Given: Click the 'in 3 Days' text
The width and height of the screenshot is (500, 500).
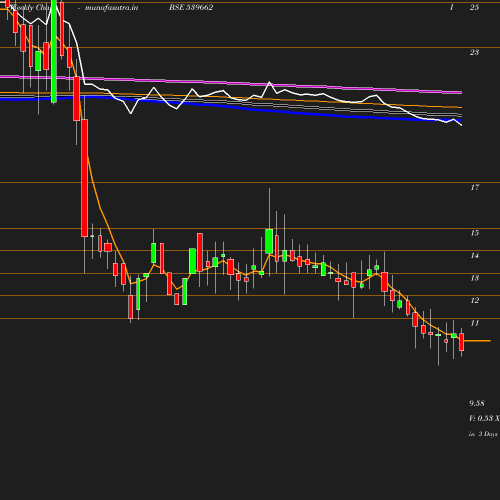Looking at the screenshot, I should pos(483,434).
